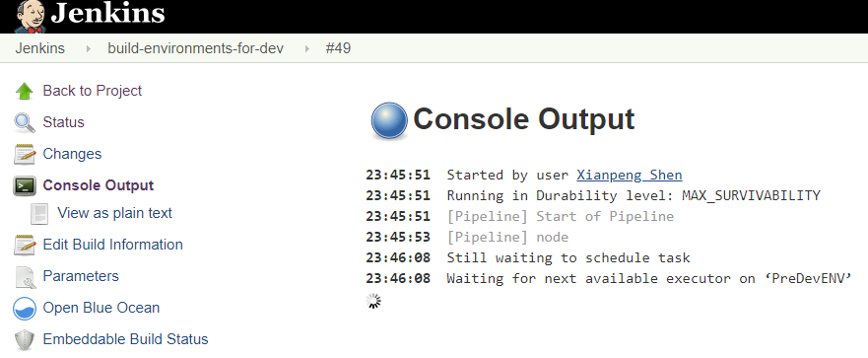The image size is (868, 358).
Task: Expand breadcrumb arrow after build-environments-for-dev
Action: 307,48
